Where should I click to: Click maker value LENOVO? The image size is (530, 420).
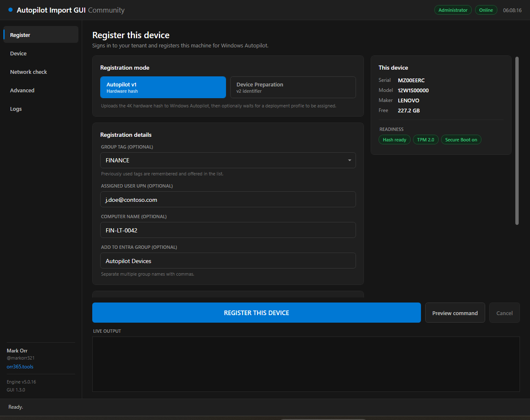[x=408, y=100]
